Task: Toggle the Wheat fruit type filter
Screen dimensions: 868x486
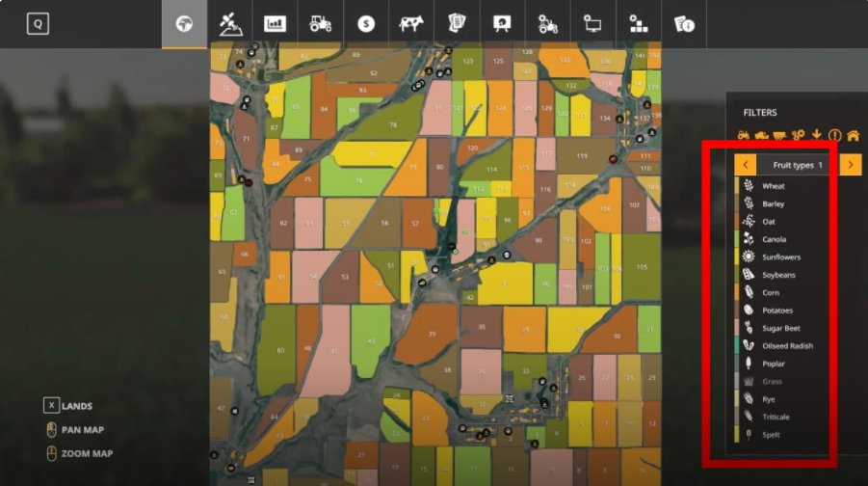Action: (773, 186)
